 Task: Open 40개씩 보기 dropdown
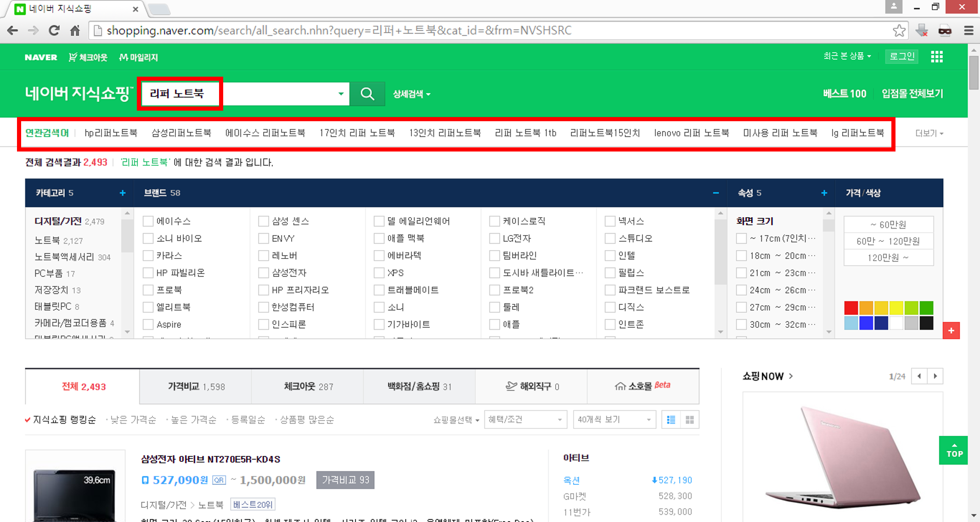pyautogui.click(x=614, y=420)
